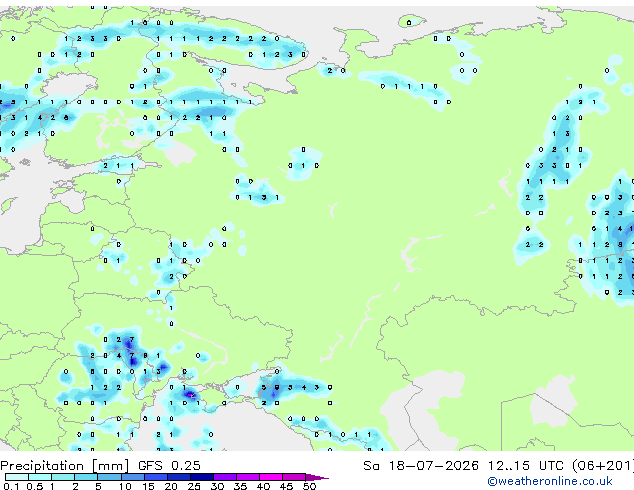Click the '45' legend scale label
Image resolution: width=634 pixels, height=490 pixels.
tap(286, 486)
